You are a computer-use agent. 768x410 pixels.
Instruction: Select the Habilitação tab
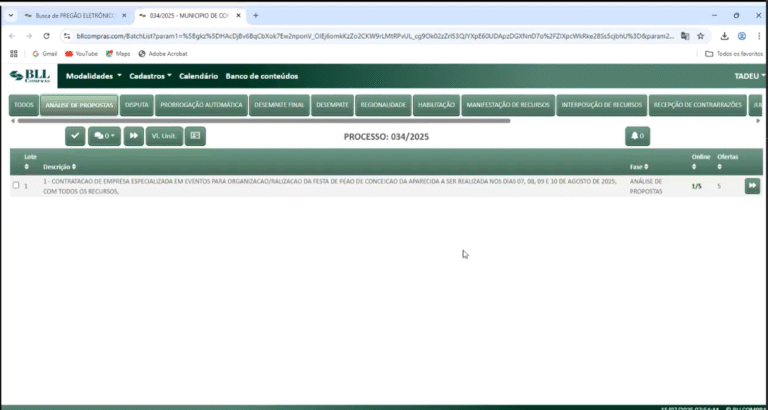point(436,105)
